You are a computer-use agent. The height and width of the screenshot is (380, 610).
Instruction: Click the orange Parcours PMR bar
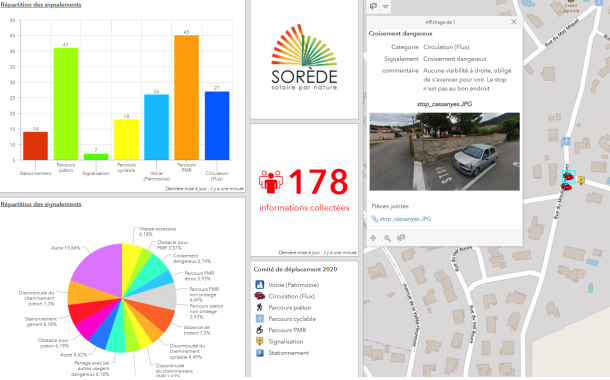[186, 98]
